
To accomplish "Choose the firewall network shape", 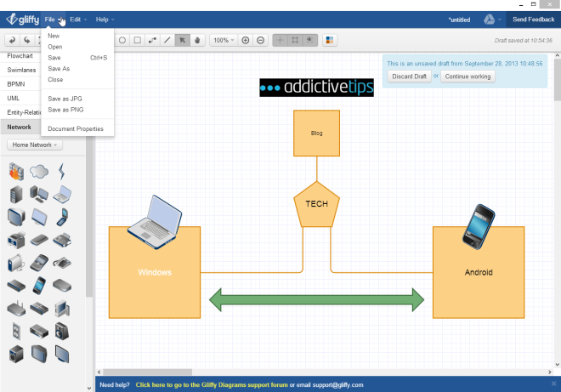I will point(16,171).
